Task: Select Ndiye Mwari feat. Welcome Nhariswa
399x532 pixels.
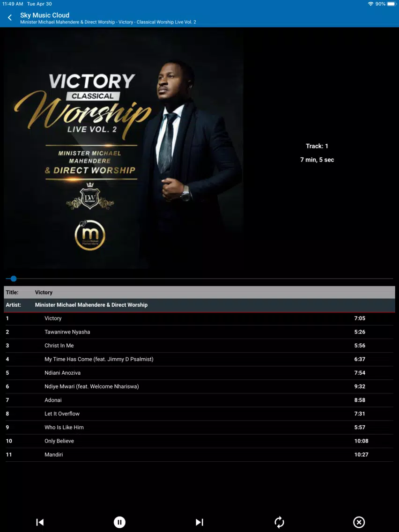Action: pyautogui.click(x=199, y=386)
